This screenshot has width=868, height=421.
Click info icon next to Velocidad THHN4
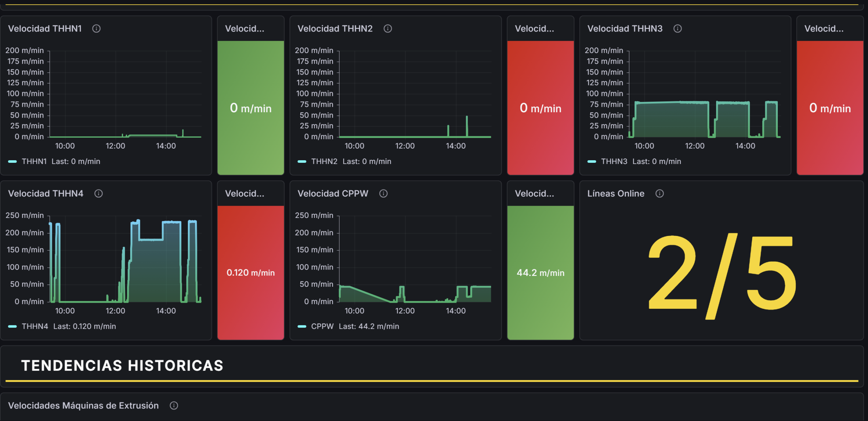point(98,194)
